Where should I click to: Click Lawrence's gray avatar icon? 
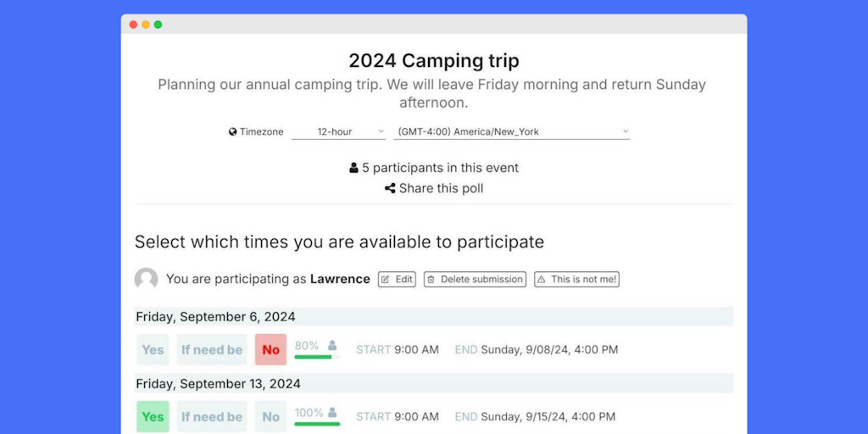(147, 279)
